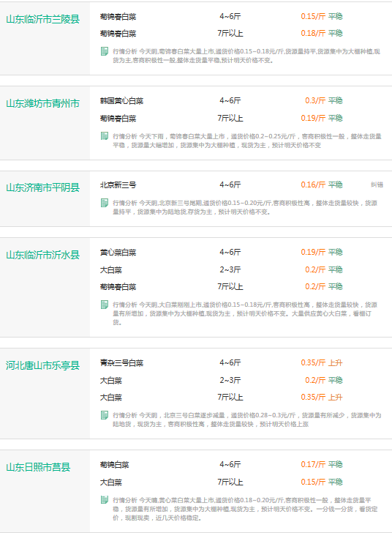Click the 0.16/斤 平稳 price for 北京新三号
The width and height of the screenshot is (392, 533).
[322, 184]
